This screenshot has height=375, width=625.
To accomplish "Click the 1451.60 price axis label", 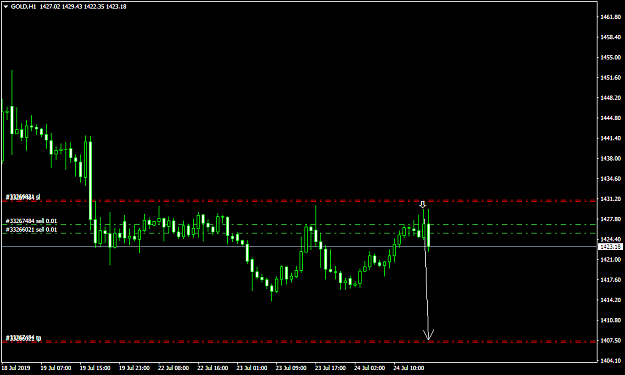I will 610,77.
